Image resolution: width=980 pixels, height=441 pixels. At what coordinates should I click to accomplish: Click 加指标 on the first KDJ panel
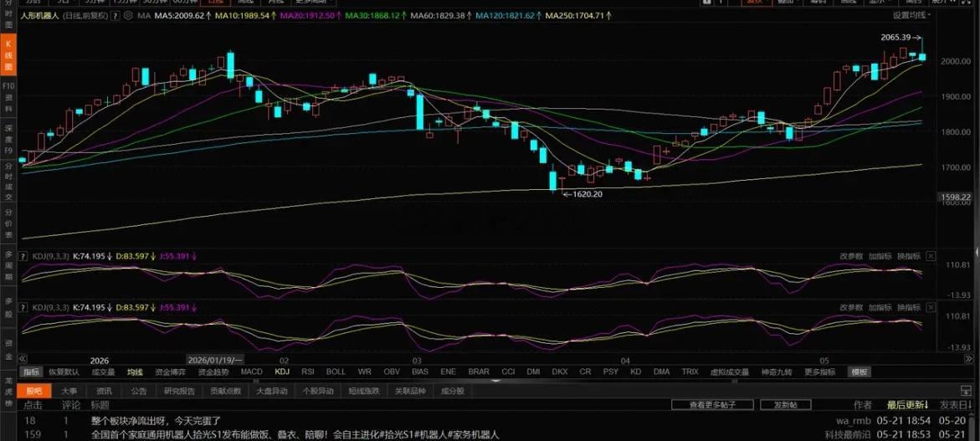point(880,256)
